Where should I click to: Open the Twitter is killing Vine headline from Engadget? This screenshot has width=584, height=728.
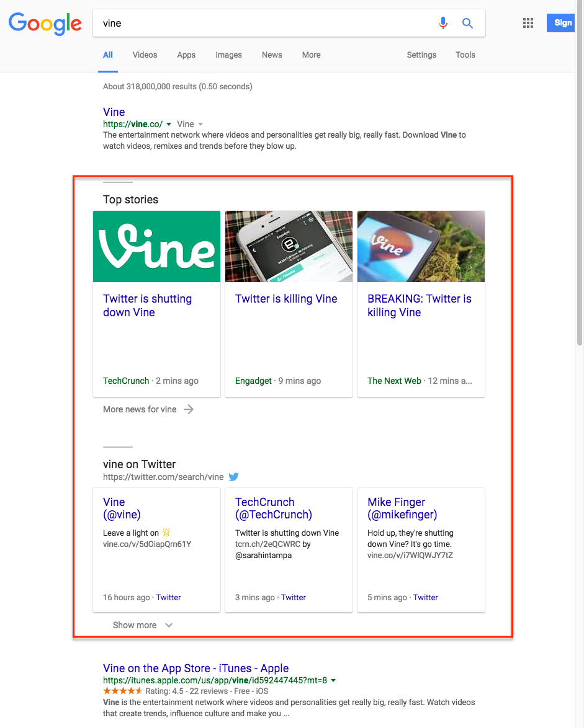(x=286, y=298)
